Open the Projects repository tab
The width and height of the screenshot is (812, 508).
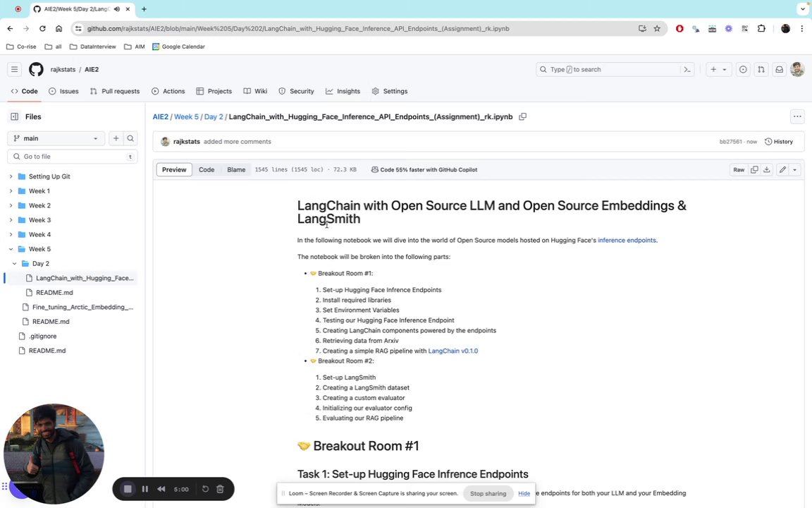[214, 91]
